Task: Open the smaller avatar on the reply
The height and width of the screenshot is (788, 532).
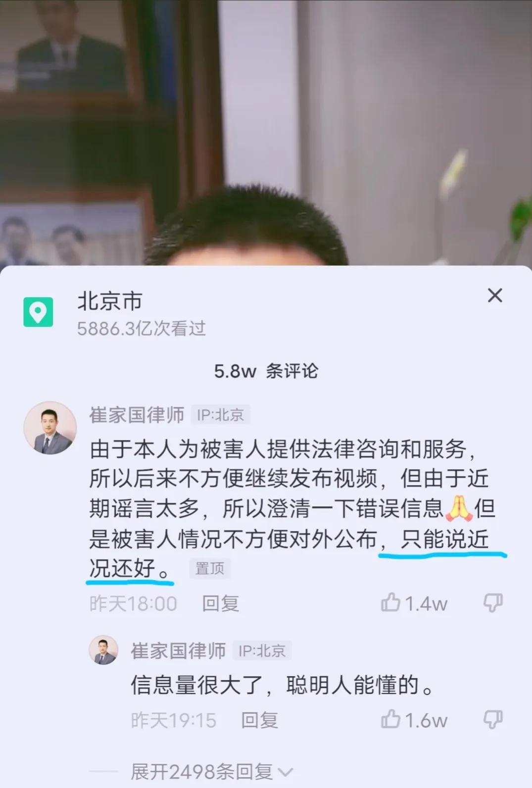Action: [103, 650]
